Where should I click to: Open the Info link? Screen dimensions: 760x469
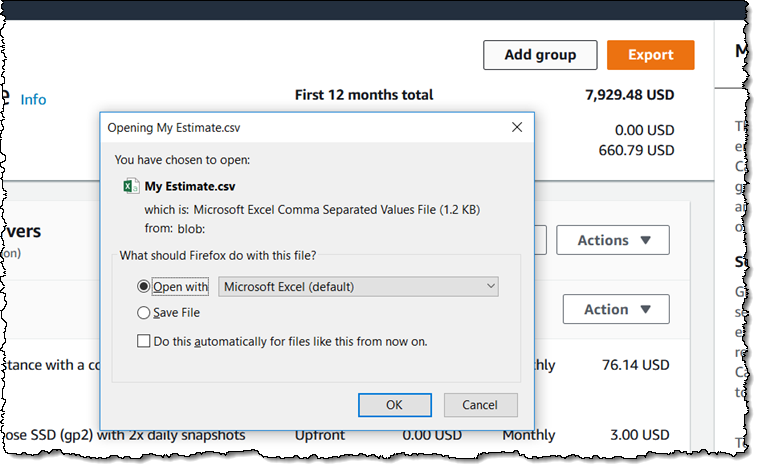pos(33,100)
